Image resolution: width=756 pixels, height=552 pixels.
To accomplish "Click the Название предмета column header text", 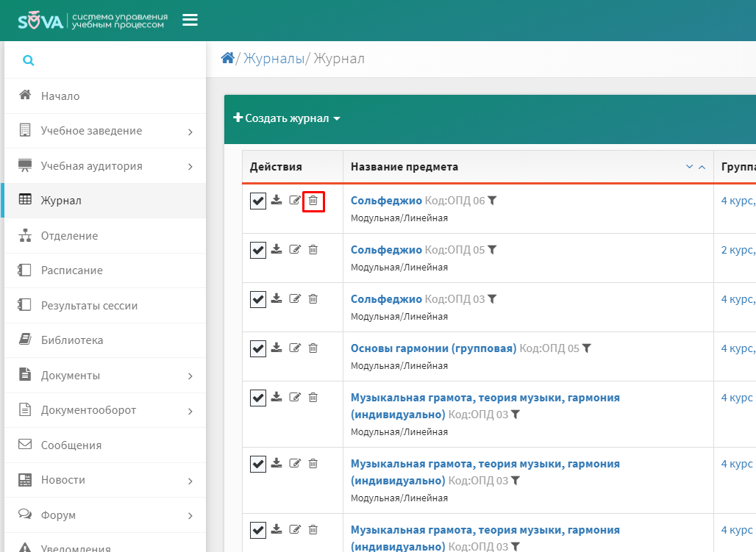I will point(404,167).
